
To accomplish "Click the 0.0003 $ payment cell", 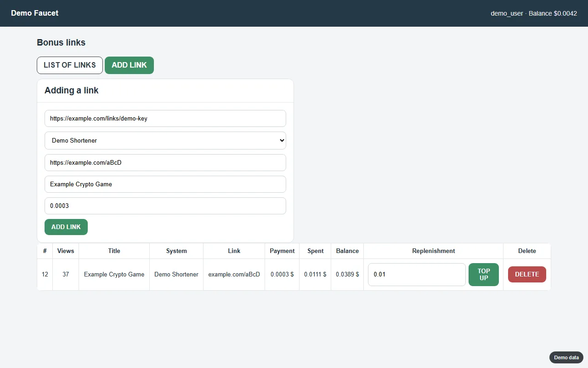I will (x=282, y=274).
